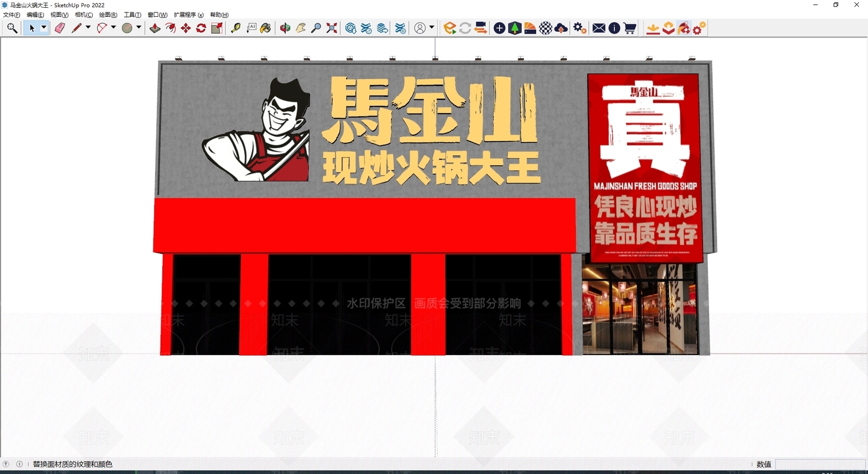
Task: Click the status bar info circle icon
Action: (20, 464)
